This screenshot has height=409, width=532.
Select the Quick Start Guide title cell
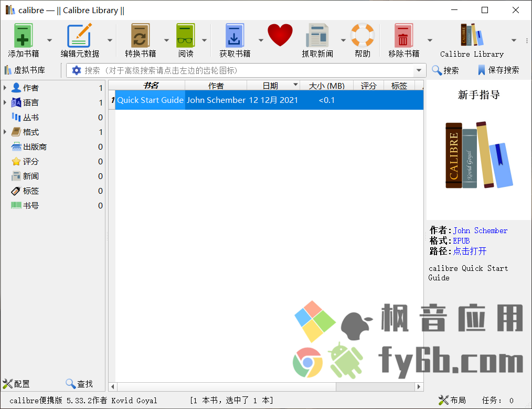[x=150, y=100]
